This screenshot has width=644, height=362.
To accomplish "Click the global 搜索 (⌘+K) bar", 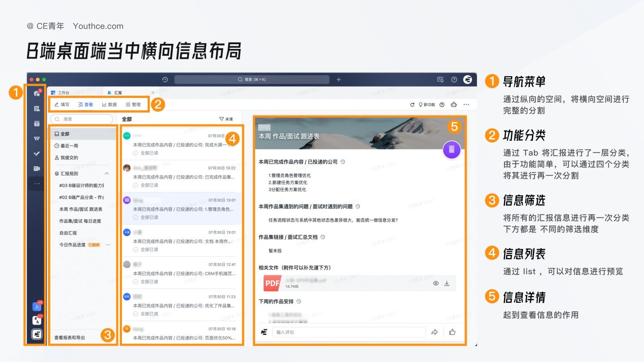I will coord(252,79).
